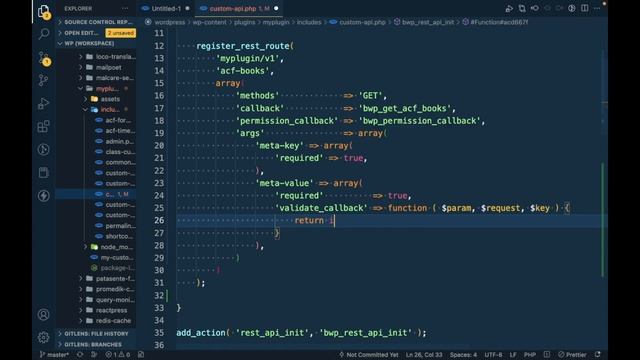Split the editor to the right
The width and height of the screenshot is (640, 360).
(x=584, y=8)
